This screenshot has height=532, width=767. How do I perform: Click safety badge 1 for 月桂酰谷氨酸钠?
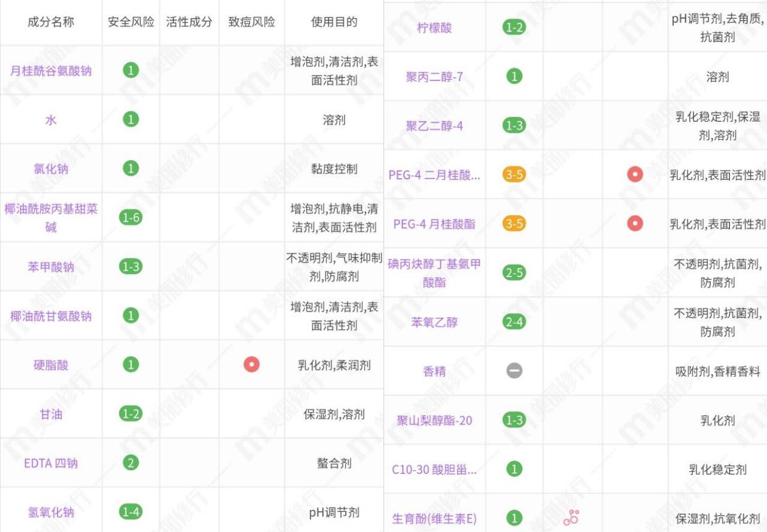[x=131, y=70]
